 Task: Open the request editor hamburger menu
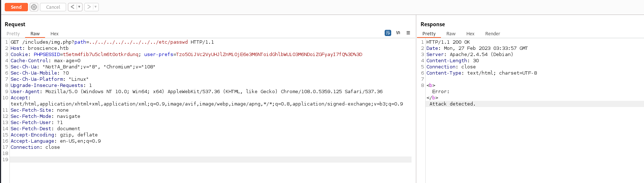coord(408,33)
